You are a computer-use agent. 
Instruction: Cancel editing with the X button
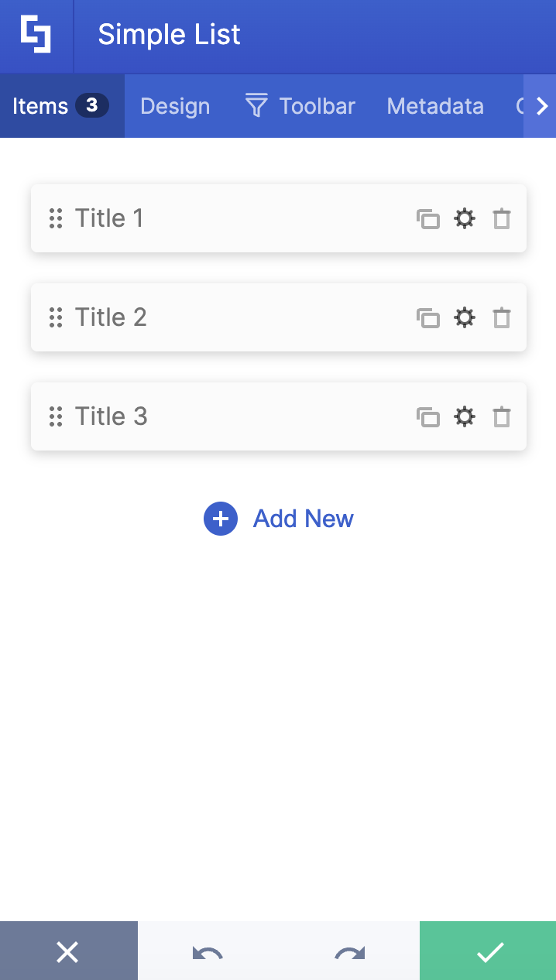(69, 951)
